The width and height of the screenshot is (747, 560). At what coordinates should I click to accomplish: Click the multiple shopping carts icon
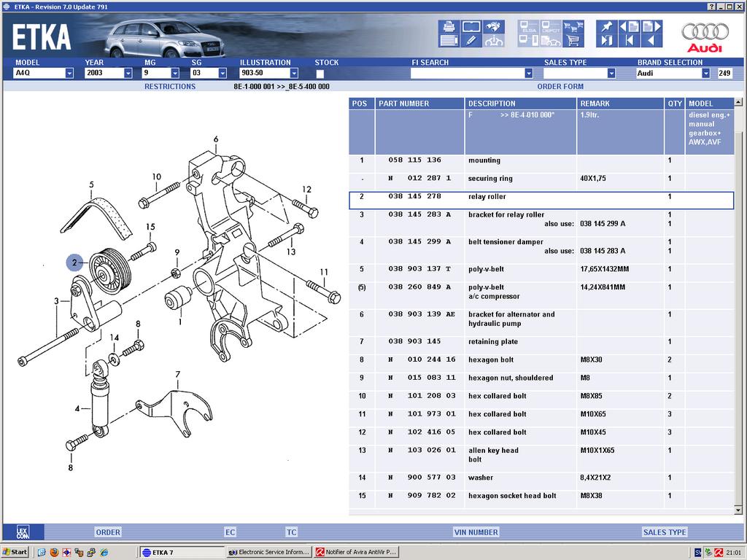coord(574,26)
